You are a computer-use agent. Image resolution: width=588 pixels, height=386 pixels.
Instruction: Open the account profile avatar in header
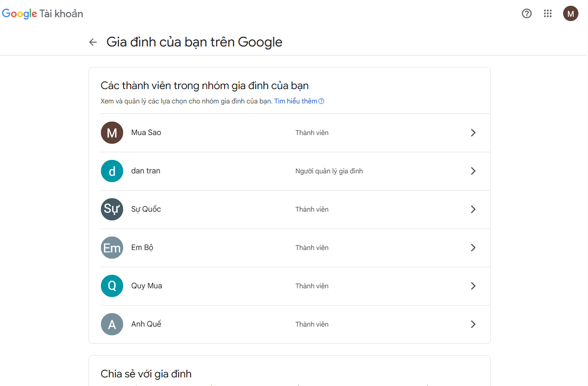(x=570, y=13)
